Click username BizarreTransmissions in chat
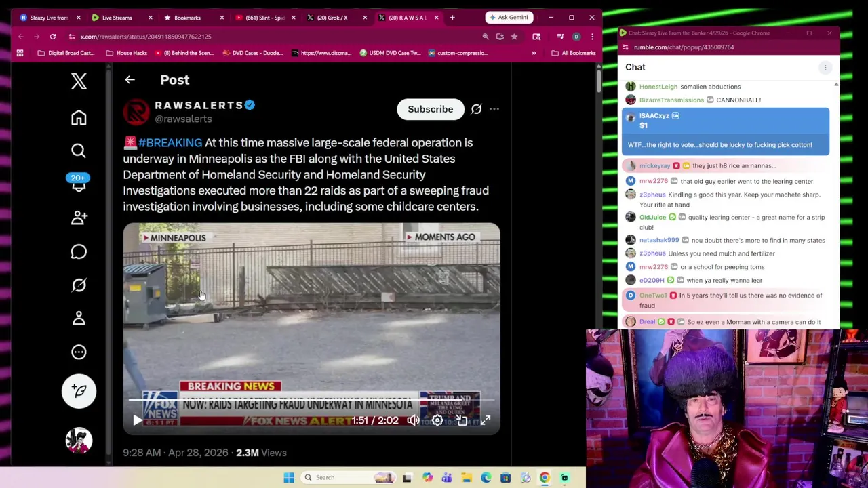The width and height of the screenshot is (868, 488). (x=671, y=100)
